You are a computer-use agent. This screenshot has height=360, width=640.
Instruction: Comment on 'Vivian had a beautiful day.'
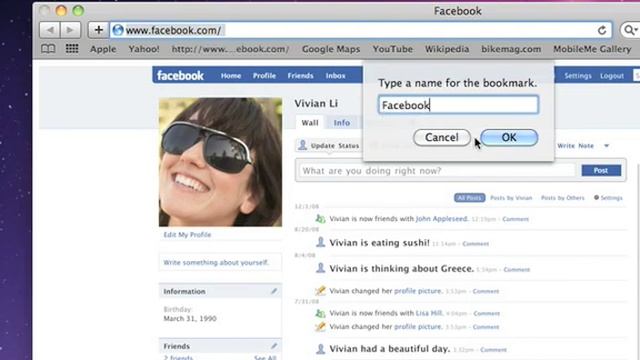(493, 350)
